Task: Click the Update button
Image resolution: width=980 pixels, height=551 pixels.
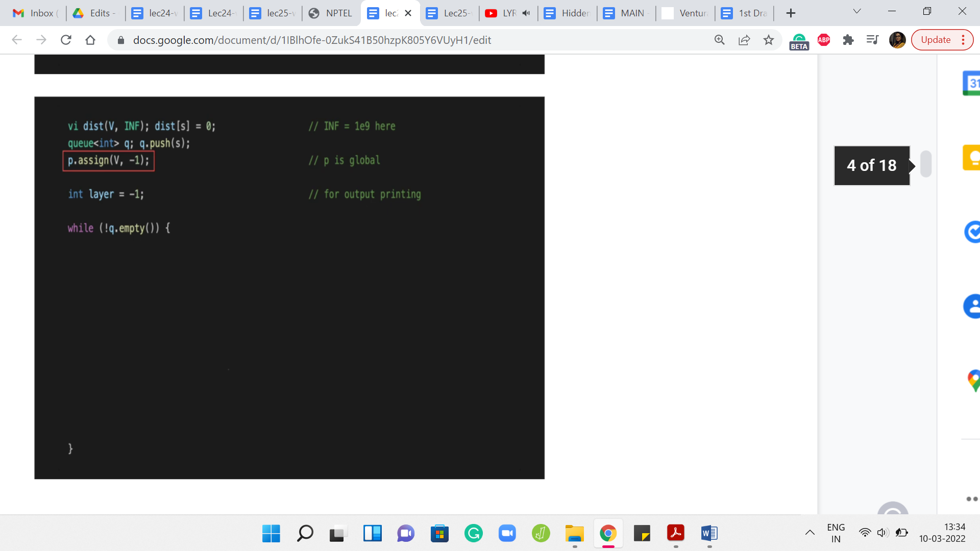Action: (x=936, y=40)
